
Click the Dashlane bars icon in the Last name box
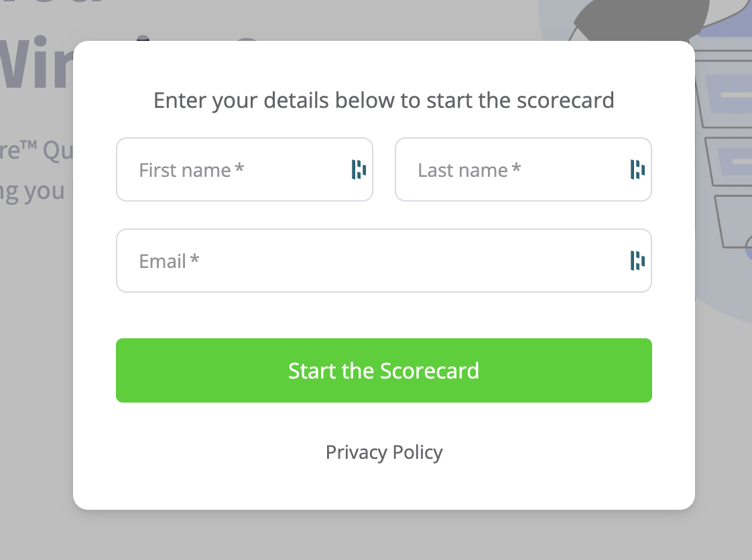click(637, 169)
